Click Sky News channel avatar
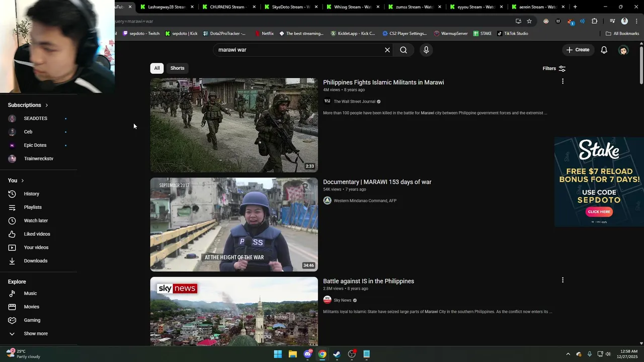Image resolution: width=644 pixels, height=362 pixels. click(327, 300)
